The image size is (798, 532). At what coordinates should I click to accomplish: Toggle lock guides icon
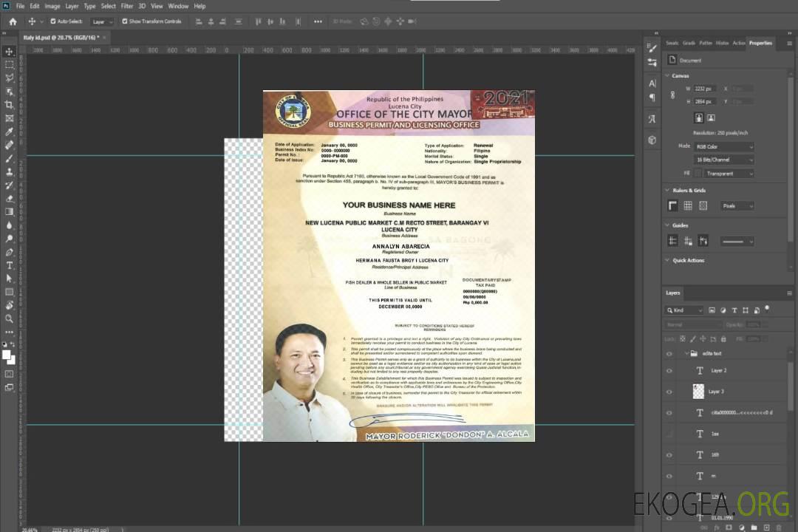(x=688, y=241)
